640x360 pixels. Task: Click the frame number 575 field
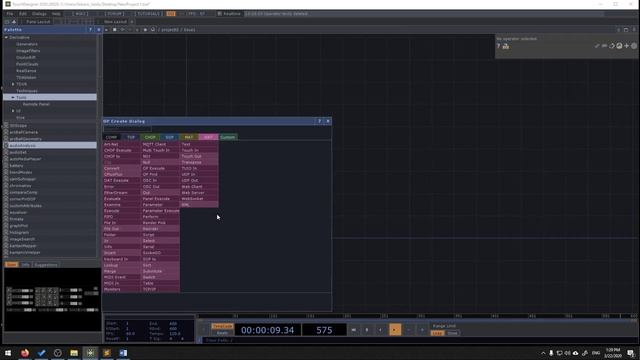click(x=324, y=330)
